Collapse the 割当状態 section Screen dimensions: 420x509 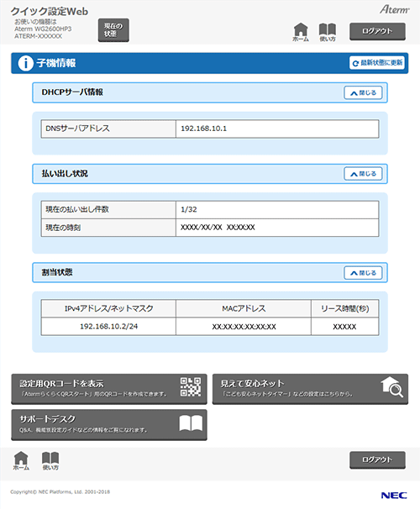[363, 273]
